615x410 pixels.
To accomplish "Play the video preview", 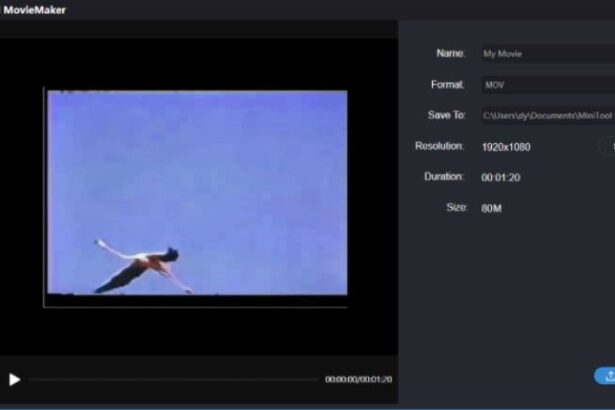I will coord(14,380).
